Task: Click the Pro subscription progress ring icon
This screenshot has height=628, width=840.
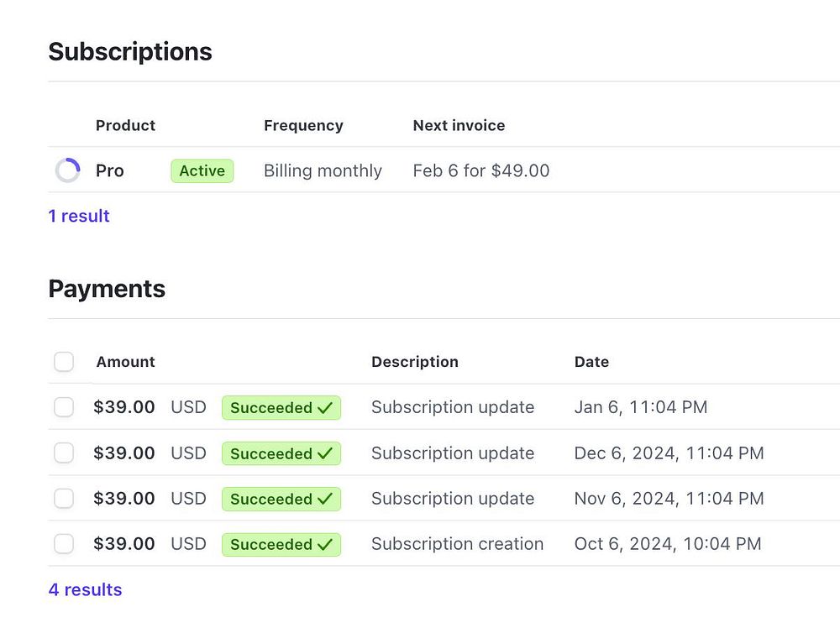Action: pyautogui.click(x=67, y=170)
